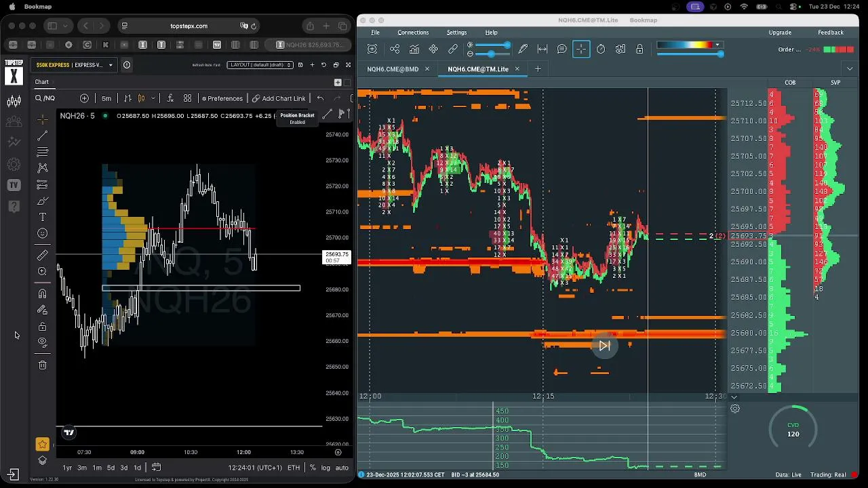Viewport: 868px width, 488px height.
Task: Open the ETH session dropdown
Action: [x=294, y=468]
